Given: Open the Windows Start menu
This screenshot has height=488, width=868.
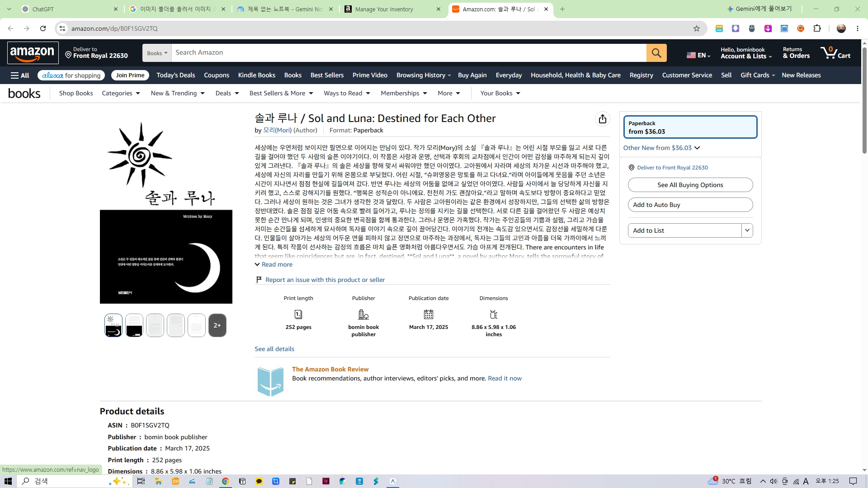Looking at the screenshot, I should coord(8,481).
